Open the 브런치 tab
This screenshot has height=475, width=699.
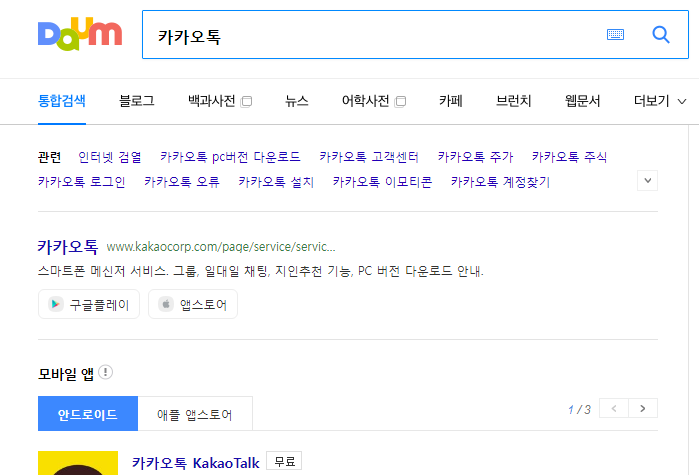pos(514,101)
